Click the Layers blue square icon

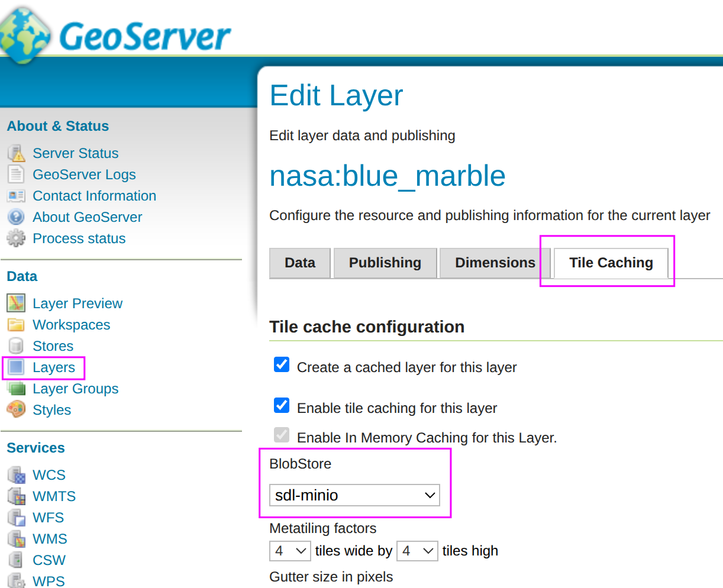pos(16,367)
